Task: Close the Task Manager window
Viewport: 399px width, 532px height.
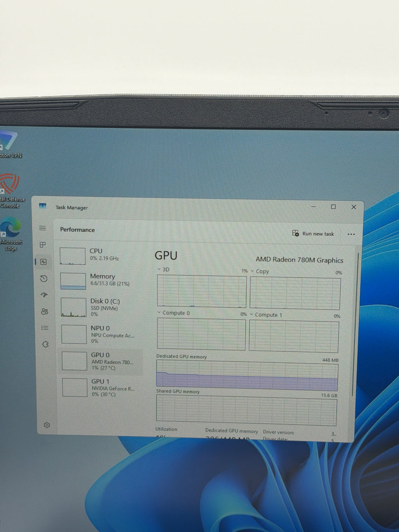Action: (354, 207)
